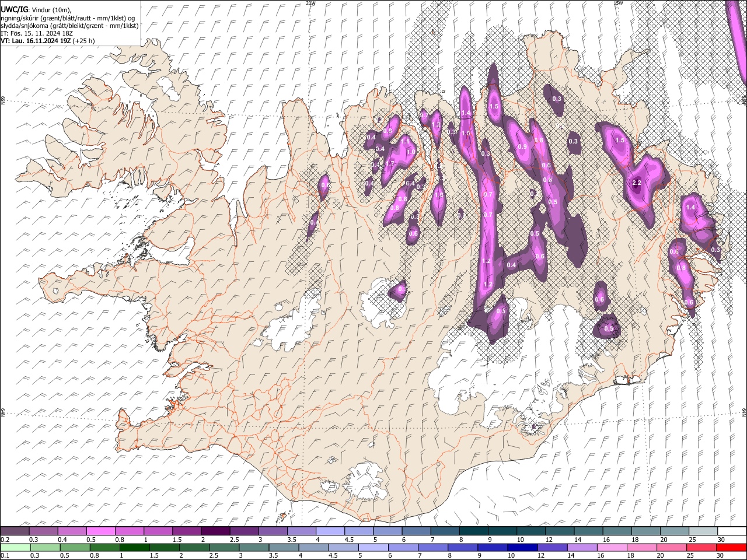
Task: Click the "15W" longitude label
Action: 618,3
